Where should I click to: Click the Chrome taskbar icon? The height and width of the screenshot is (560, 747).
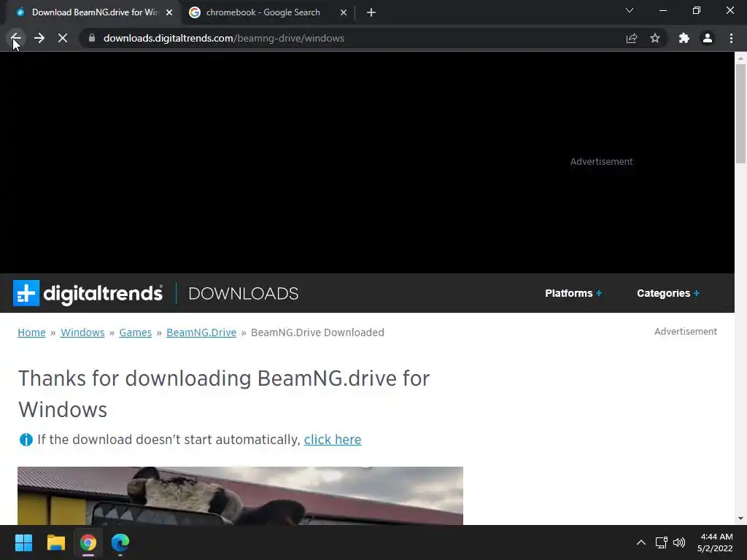click(88, 542)
